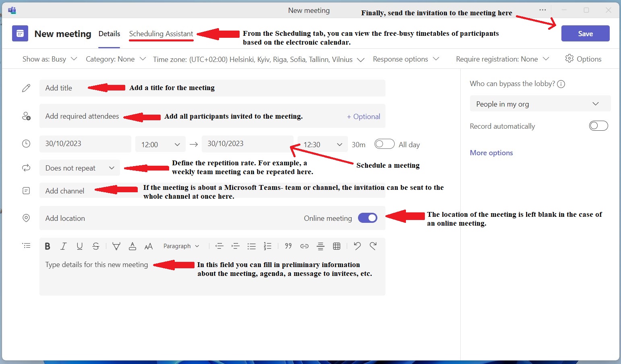Enable Record automatically
Screen dimensions: 621x364
click(x=598, y=126)
